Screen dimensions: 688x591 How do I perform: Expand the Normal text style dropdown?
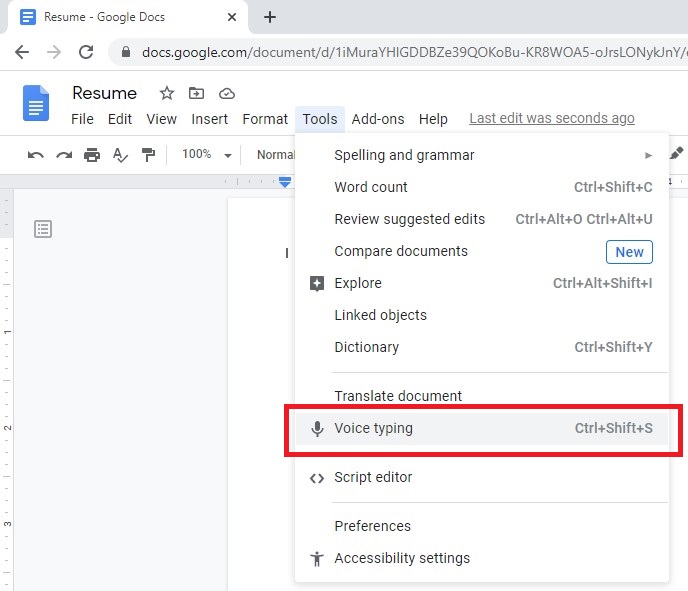pos(275,155)
